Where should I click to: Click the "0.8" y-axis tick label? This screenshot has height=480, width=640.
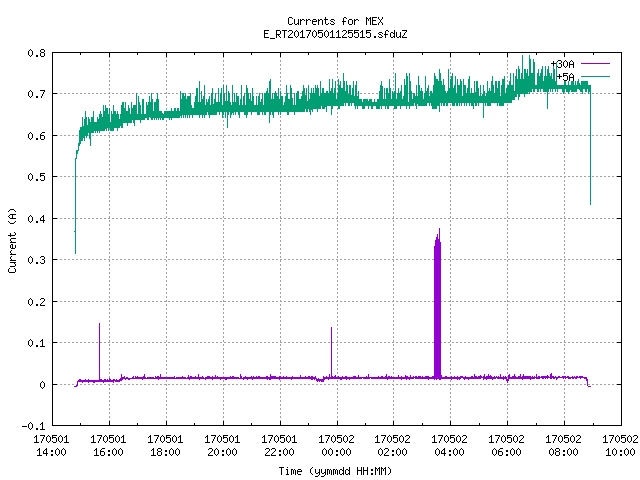pos(36,53)
